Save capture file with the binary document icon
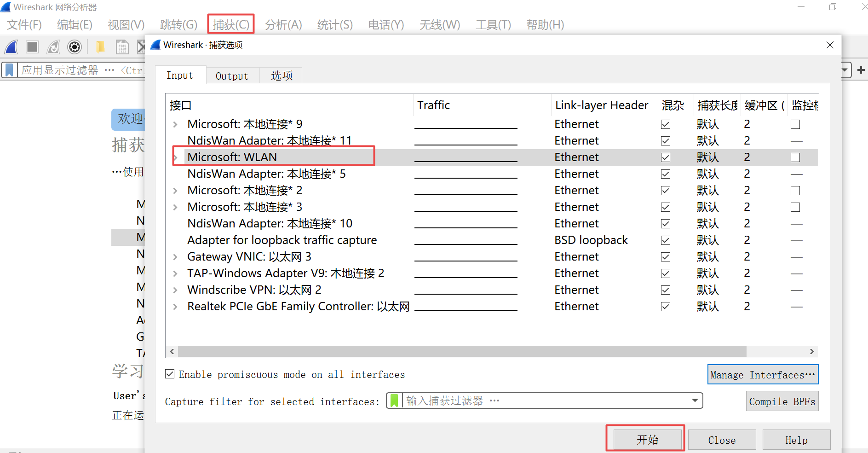 pos(122,47)
